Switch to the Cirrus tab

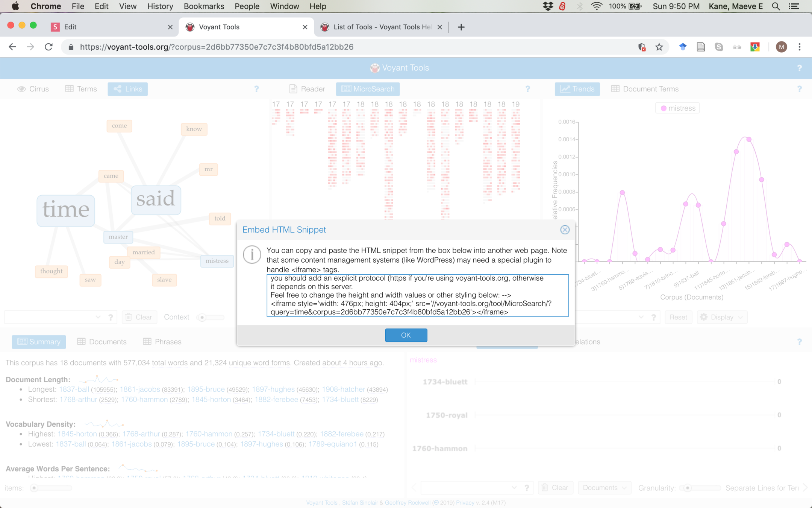(x=33, y=89)
